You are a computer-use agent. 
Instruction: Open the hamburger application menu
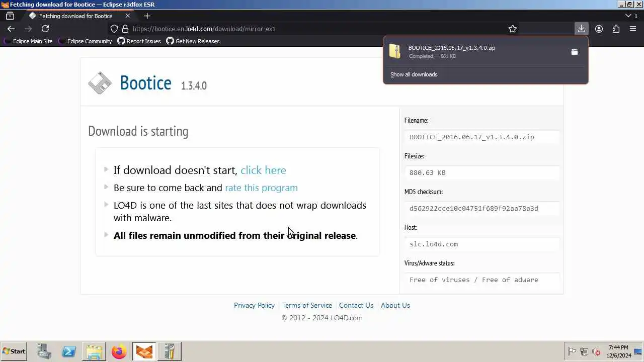pyautogui.click(x=633, y=29)
